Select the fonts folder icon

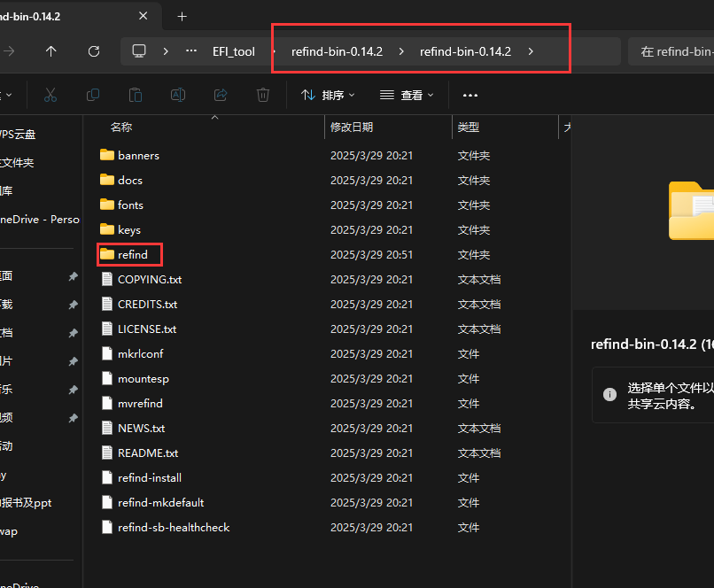pyautogui.click(x=107, y=205)
